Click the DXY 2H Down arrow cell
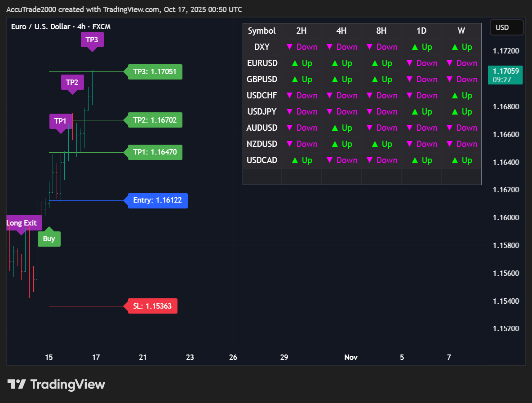This screenshot has height=403, width=532. tap(301, 47)
